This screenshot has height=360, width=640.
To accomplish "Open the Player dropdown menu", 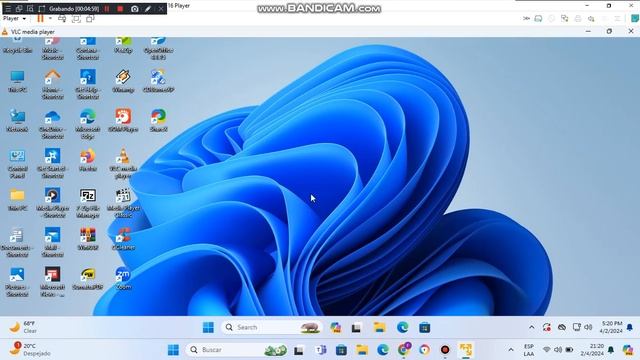I will [14, 19].
